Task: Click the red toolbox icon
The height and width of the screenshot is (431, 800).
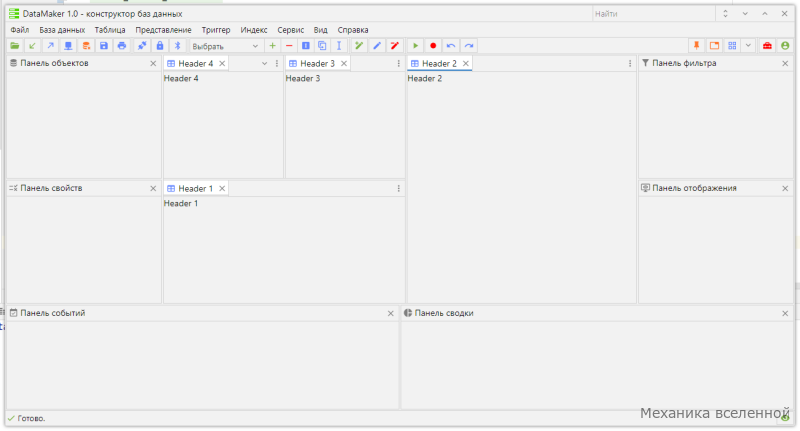Action: [767, 46]
